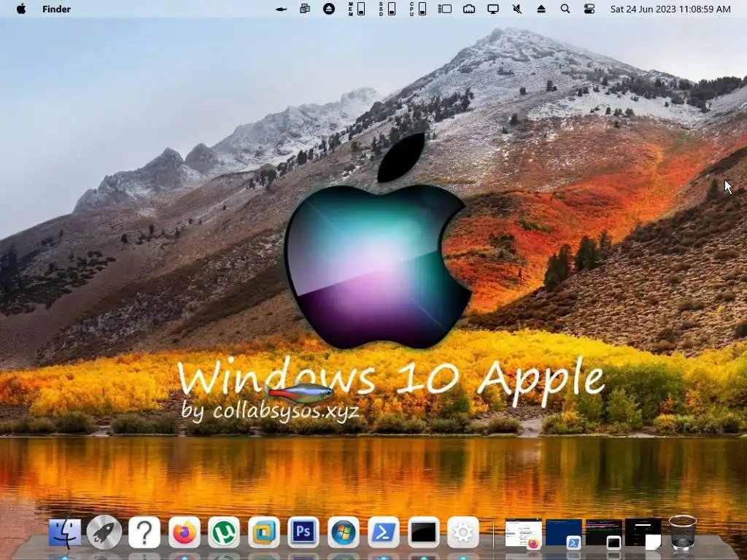Launch Photoshop from the dock
Screen dimensions: 747x560
point(303,532)
